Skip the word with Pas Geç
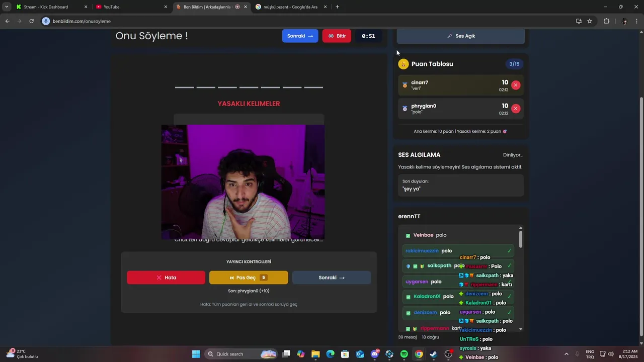The height and width of the screenshot is (362, 644). click(249, 278)
